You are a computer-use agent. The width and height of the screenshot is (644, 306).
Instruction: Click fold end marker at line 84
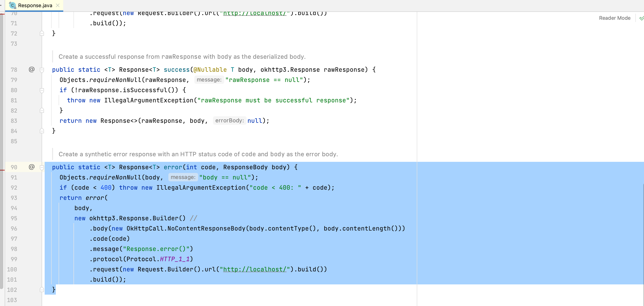(x=42, y=131)
